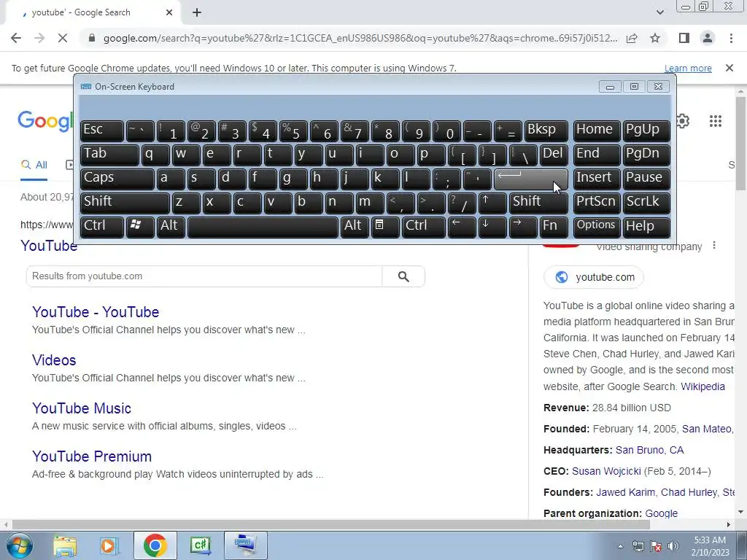Open the Wikipedia link
This screenshot has width=747, height=560.
[703, 386]
